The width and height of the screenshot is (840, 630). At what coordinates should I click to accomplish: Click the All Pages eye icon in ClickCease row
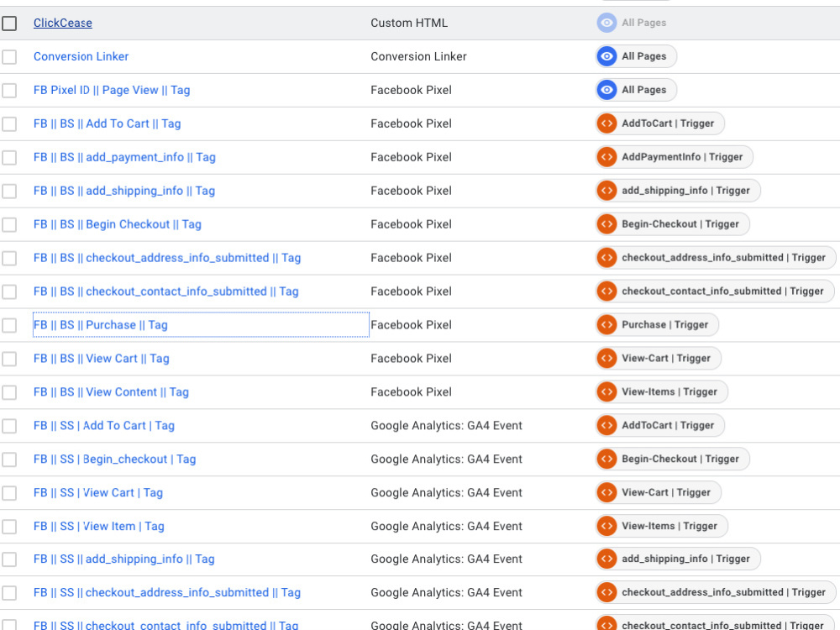(x=606, y=23)
